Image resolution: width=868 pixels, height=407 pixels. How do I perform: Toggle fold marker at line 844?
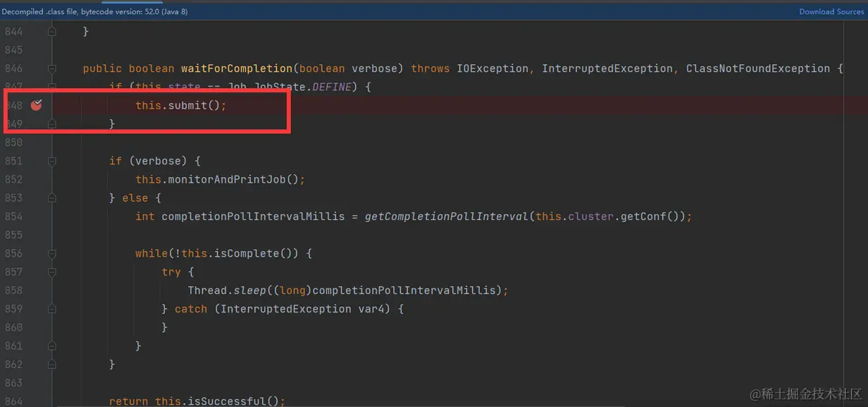tap(52, 32)
